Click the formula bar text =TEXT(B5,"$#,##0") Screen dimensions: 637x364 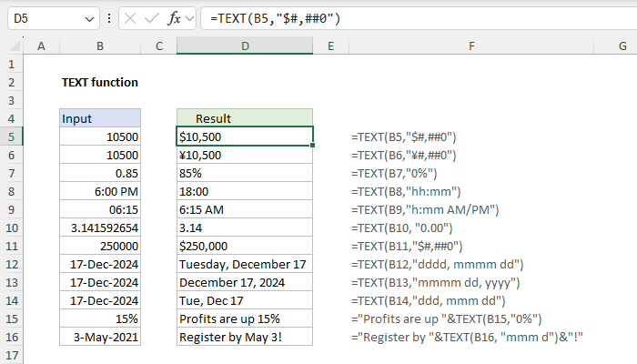[275, 19]
